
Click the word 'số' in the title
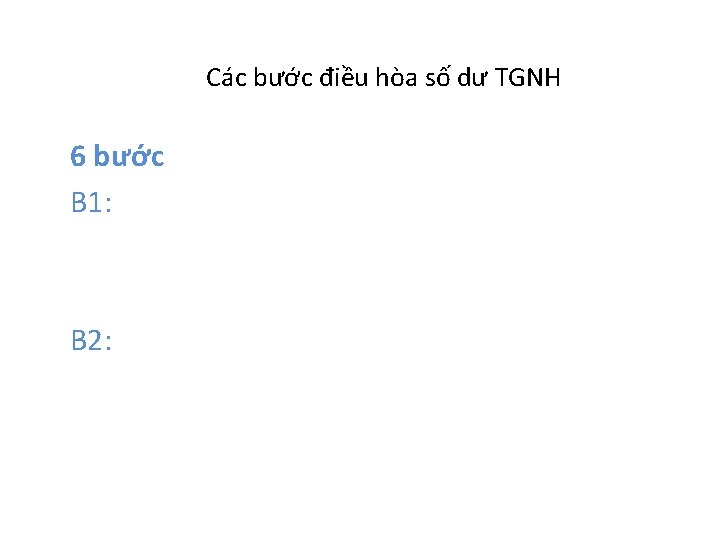click(438, 77)
